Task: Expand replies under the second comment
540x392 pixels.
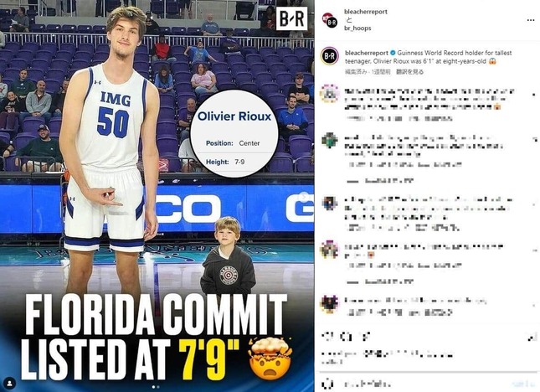Action: coord(380,180)
